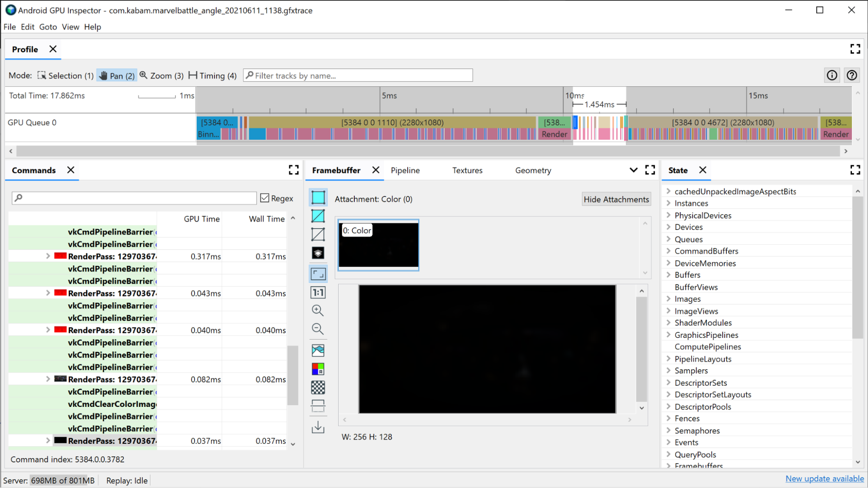Click the color channel display icon
868x488 pixels.
point(318,369)
